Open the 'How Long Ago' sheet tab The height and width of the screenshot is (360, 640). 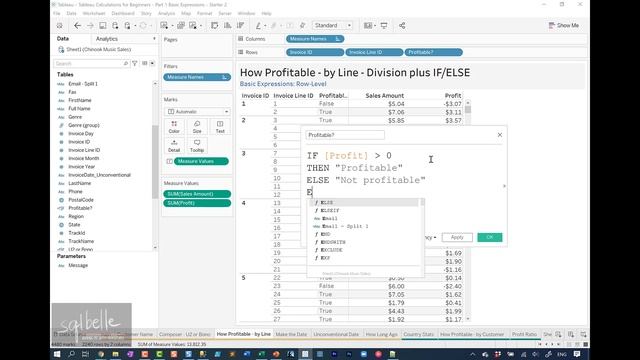(x=381, y=334)
